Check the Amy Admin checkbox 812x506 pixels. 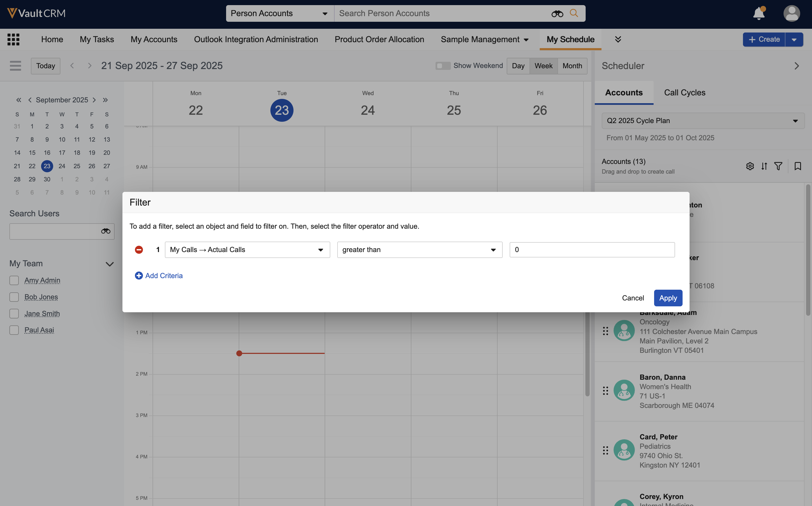(x=14, y=280)
